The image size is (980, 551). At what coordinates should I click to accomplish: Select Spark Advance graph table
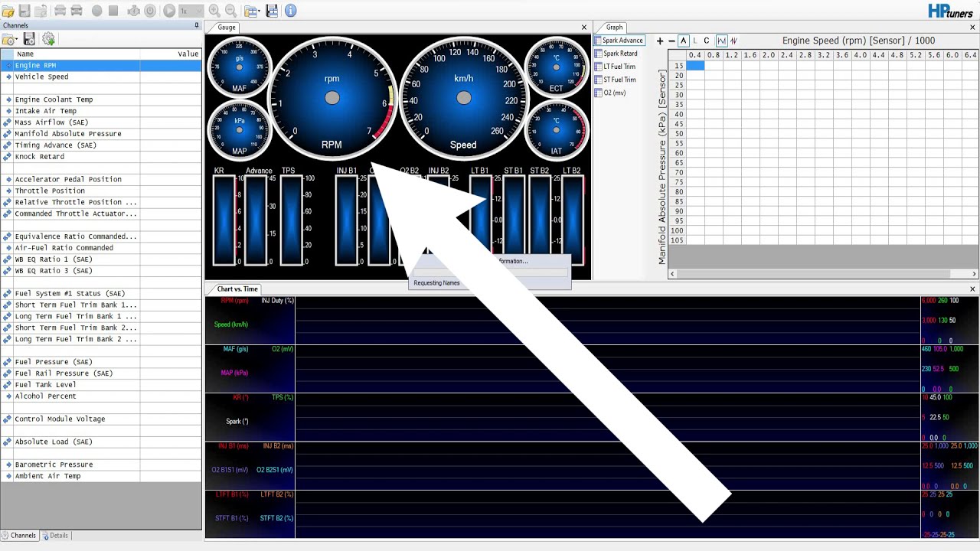point(619,41)
